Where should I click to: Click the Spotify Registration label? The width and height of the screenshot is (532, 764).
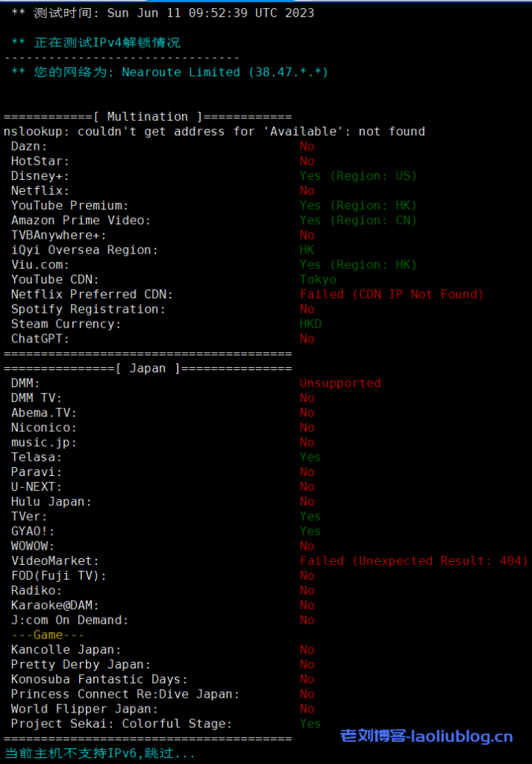pyautogui.click(x=88, y=310)
